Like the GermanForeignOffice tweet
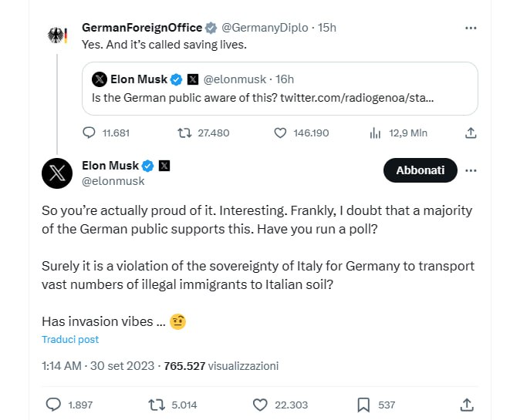 click(x=281, y=133)
